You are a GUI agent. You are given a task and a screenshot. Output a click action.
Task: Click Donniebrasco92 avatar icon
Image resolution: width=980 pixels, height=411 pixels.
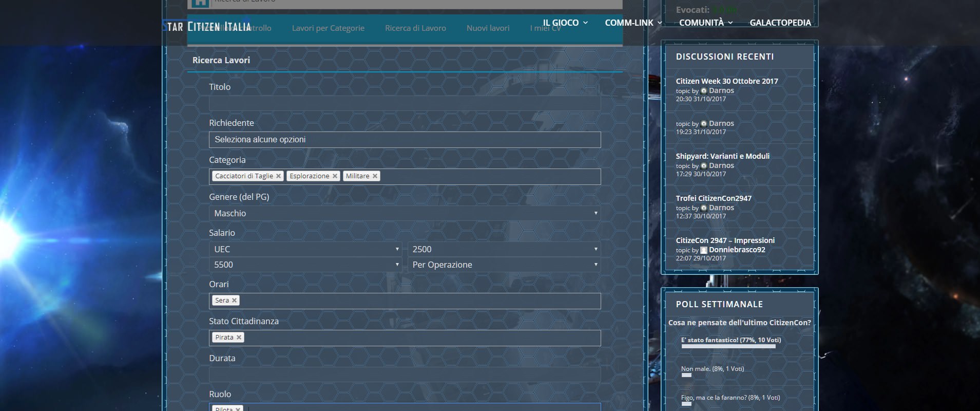(704, 250)
